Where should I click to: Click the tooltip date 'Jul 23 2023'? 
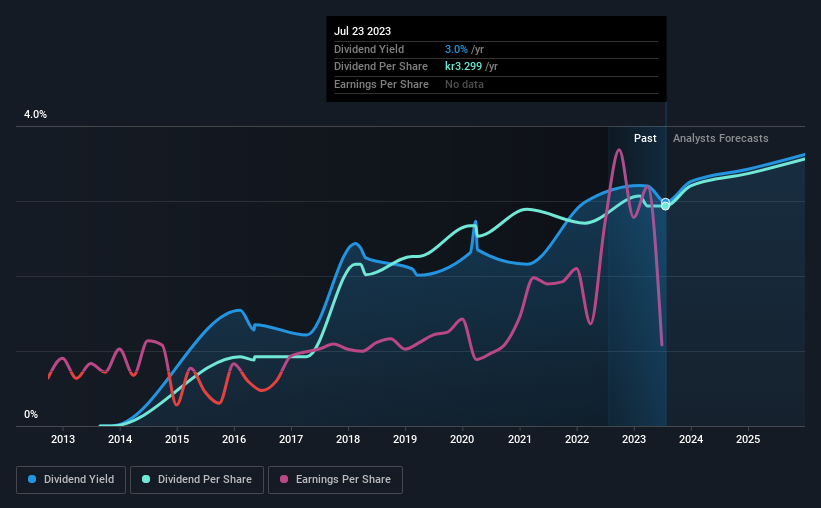pyautogui.click(x=362, y=31)
